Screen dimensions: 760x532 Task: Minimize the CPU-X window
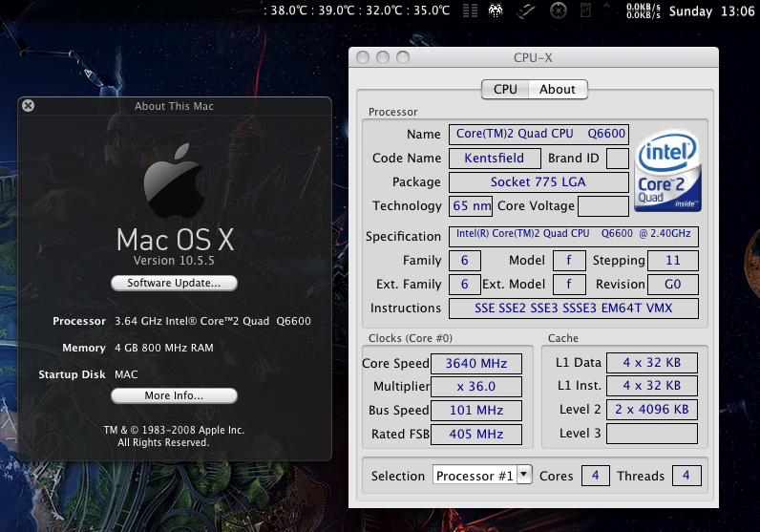click(383, 57)
